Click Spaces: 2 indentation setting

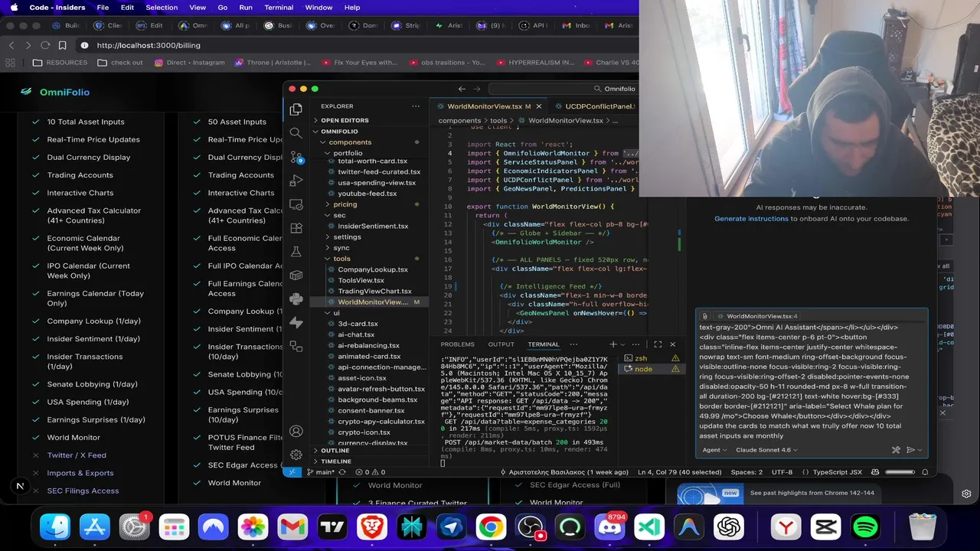click(x=746, y=472)
